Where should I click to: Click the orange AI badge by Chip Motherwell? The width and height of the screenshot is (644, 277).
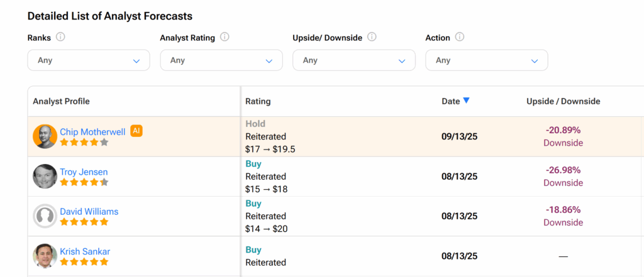coord(136,131)
